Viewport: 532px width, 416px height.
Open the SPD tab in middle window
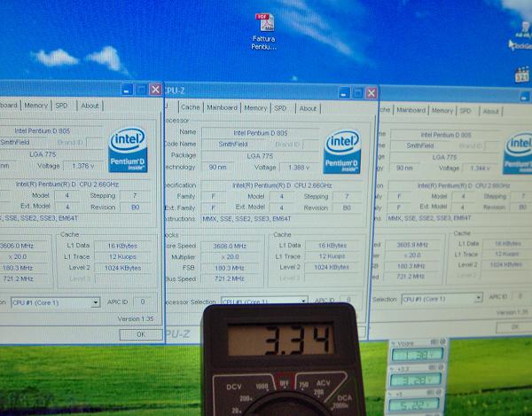[x=280, y=108]
